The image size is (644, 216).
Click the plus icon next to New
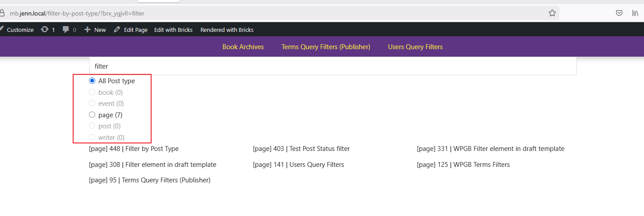87,30
